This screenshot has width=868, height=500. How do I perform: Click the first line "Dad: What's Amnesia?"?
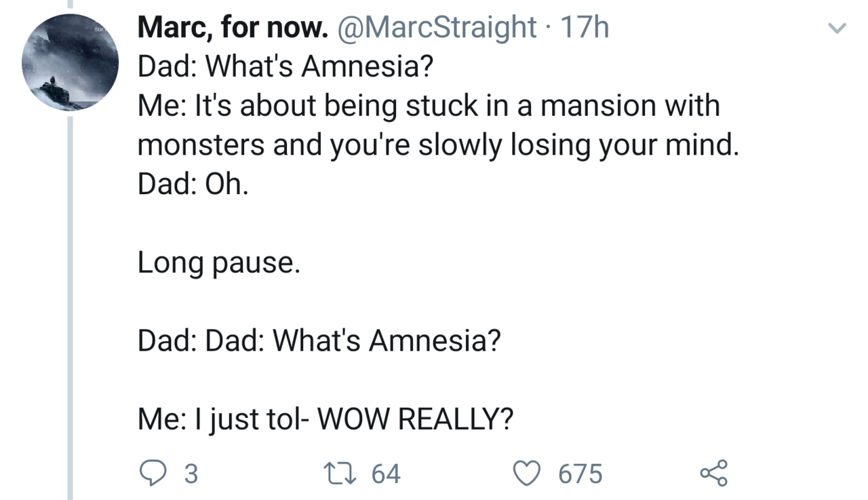[285, 66]
